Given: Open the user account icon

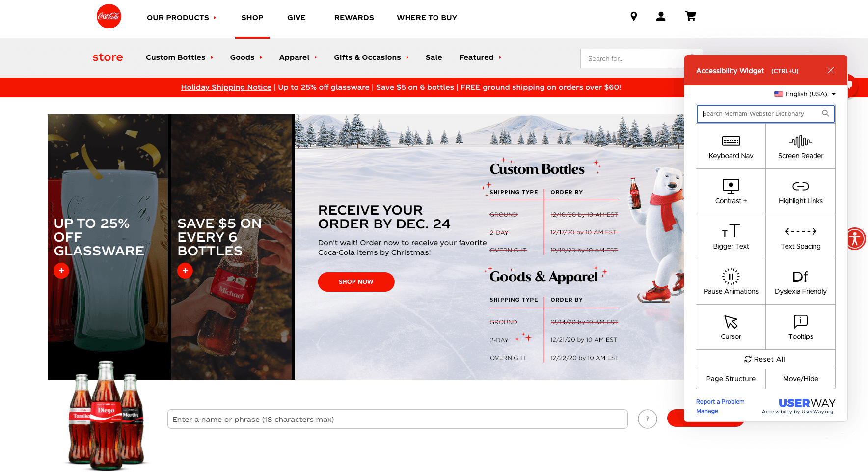Looking at the screenshot, I should (x=661, y=17).
